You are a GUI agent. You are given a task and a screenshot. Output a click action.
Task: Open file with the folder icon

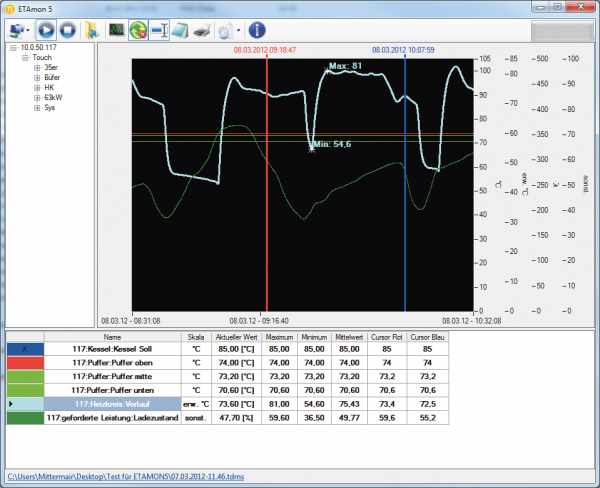pos(92,30)
